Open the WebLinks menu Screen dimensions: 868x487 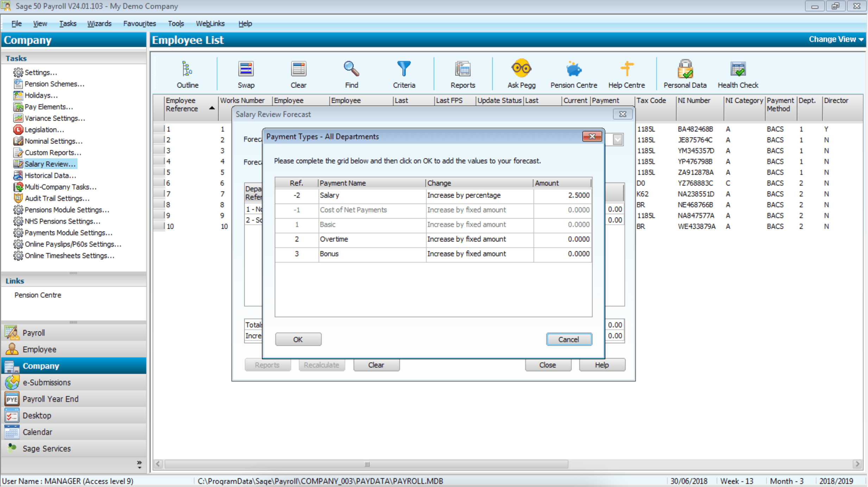210,24
